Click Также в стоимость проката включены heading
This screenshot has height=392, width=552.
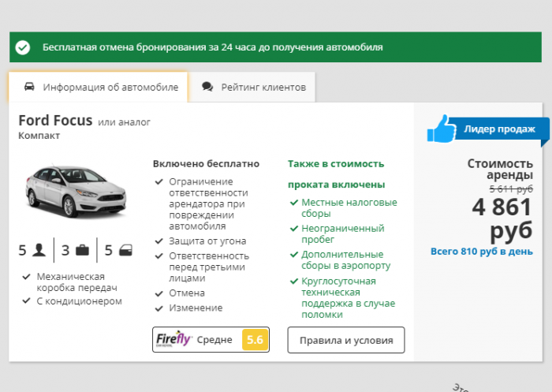pyautogui.click(x=336, y=174)
